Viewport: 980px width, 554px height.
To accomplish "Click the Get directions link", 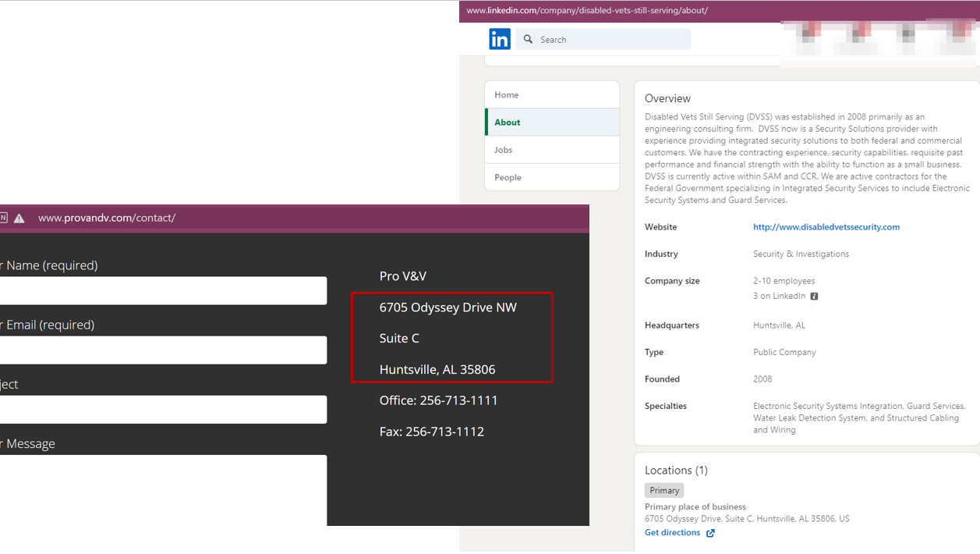I will click(672, 532).
